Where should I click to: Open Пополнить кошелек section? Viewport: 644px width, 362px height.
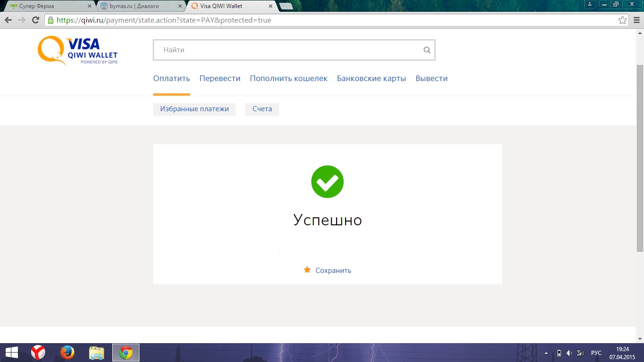[289, 79]
